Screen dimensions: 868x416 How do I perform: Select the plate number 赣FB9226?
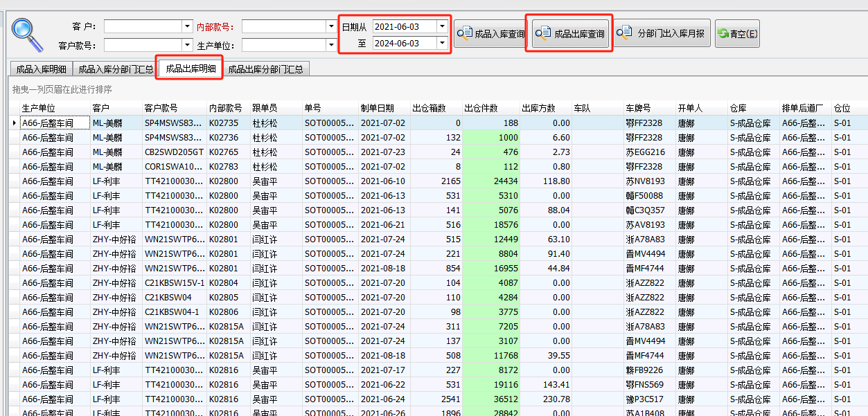click(650, 370)
